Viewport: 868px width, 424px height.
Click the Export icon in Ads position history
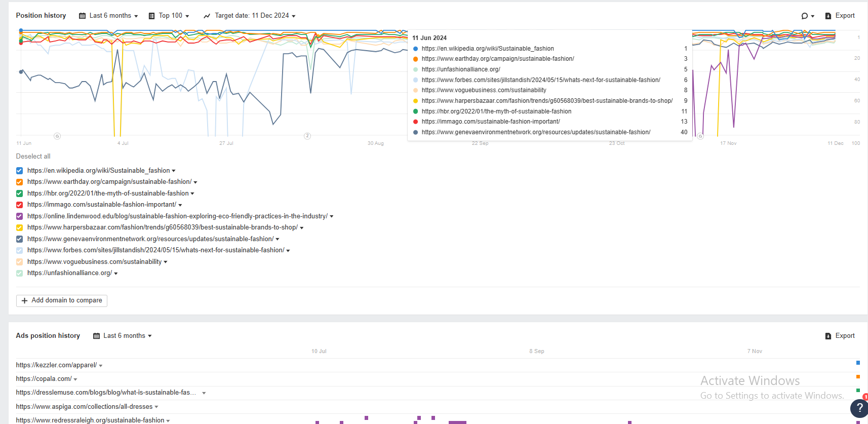pyautogui.click(x=828, y=336)
